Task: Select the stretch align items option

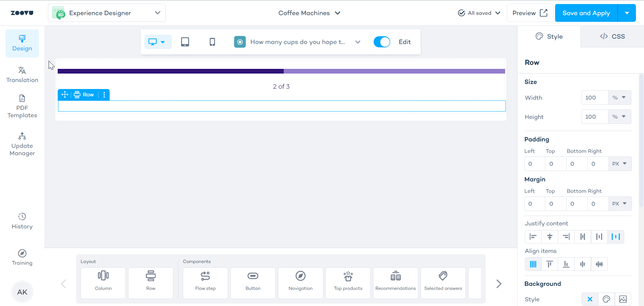Action: [533, 264]
